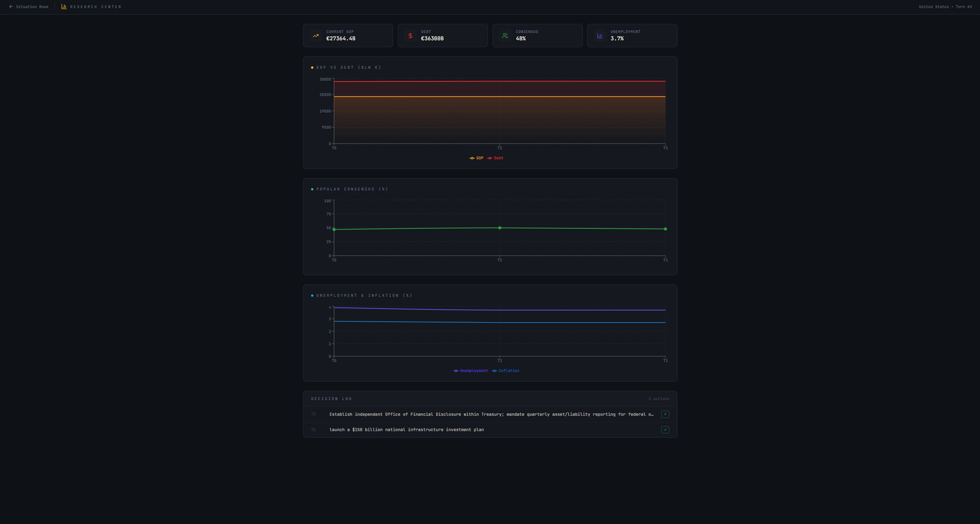Click the UNEMPLOYMENT & INFLATION (%) chart title
Image resolution: width=980 pixels, height=524 pixels.
point(364,295)
